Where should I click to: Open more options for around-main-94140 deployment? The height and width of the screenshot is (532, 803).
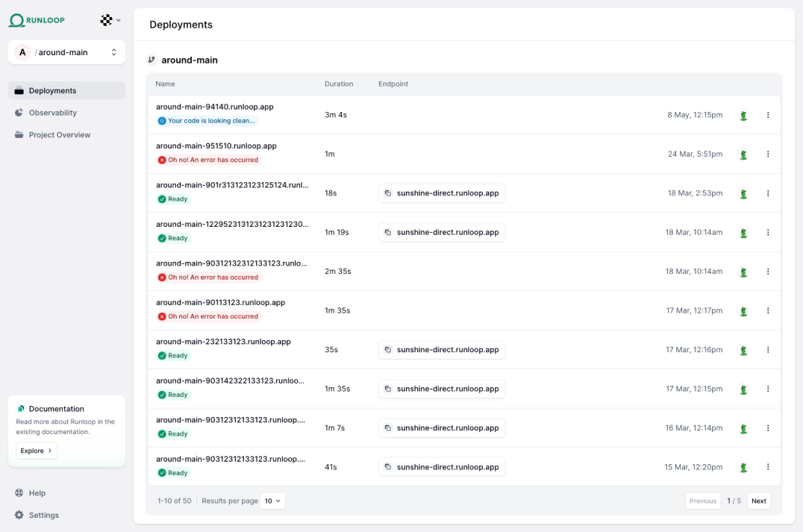(768, 115)
